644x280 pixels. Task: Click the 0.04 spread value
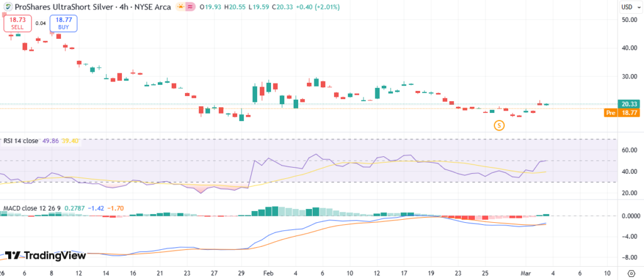pyautogui.click(x=41, y=24)
